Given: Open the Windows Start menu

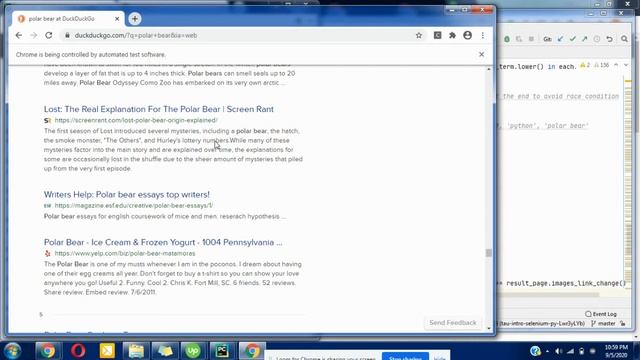Looking at the screenshot, I should [x=12, y=351].
